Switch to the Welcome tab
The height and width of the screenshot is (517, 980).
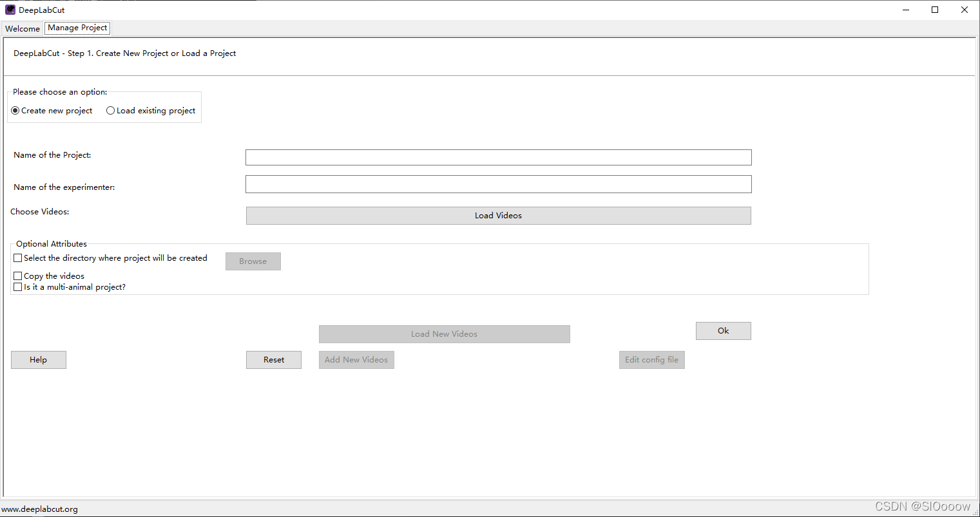(23, 28)
